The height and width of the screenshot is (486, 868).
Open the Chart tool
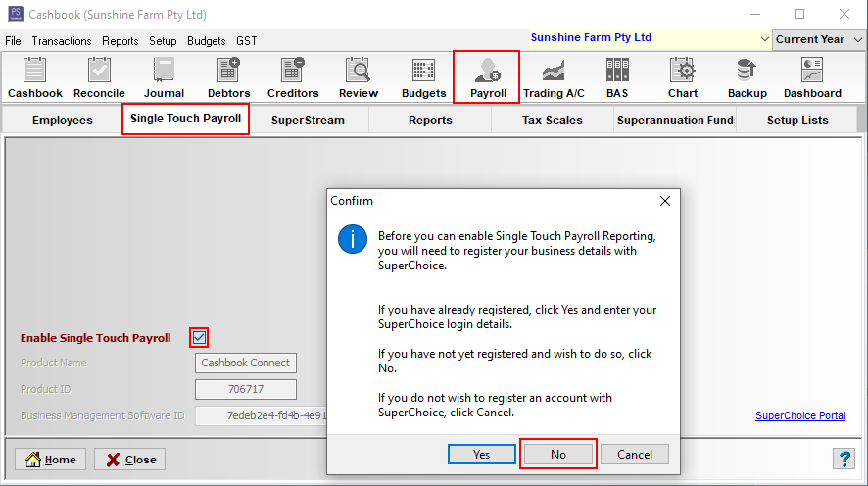(x=683, y=77)
